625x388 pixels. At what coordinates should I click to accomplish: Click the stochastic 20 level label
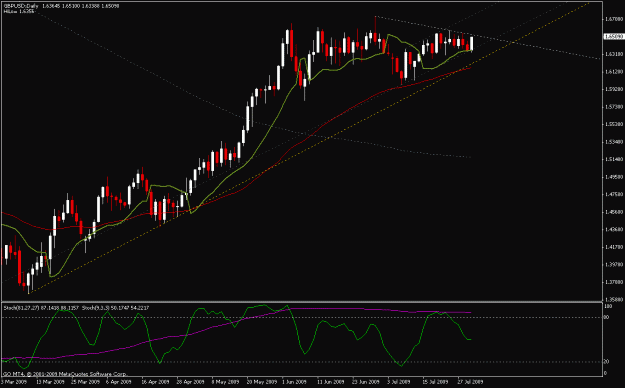coord(607,361)
